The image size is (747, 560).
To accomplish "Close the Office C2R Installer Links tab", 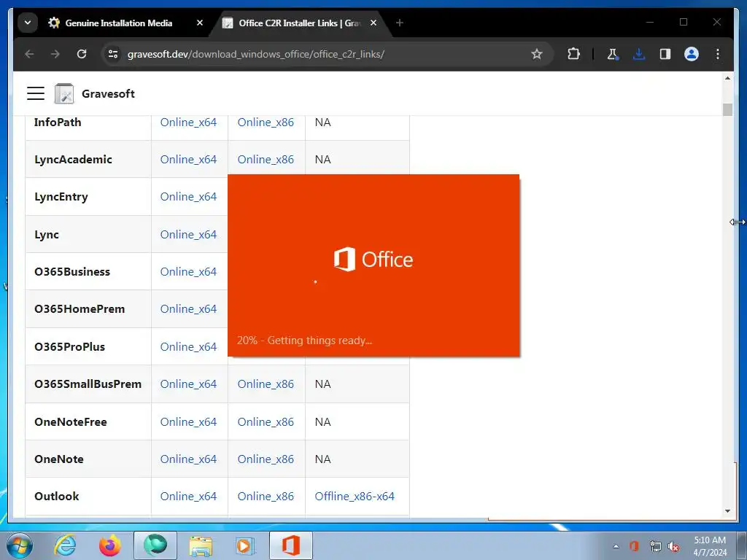I will (x=373, y=23).
